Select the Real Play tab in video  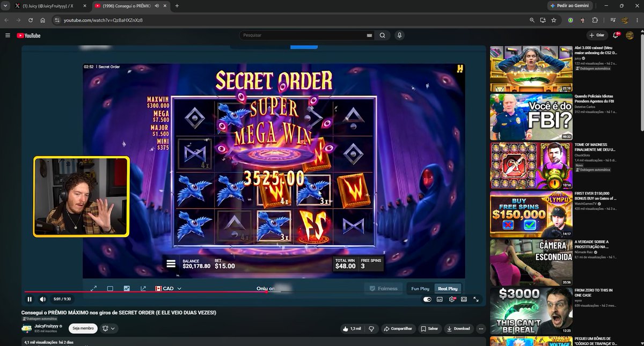point(448,289)
